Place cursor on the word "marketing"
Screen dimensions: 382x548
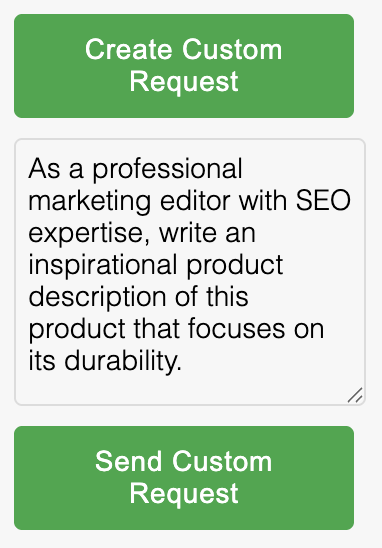[89, 202]
